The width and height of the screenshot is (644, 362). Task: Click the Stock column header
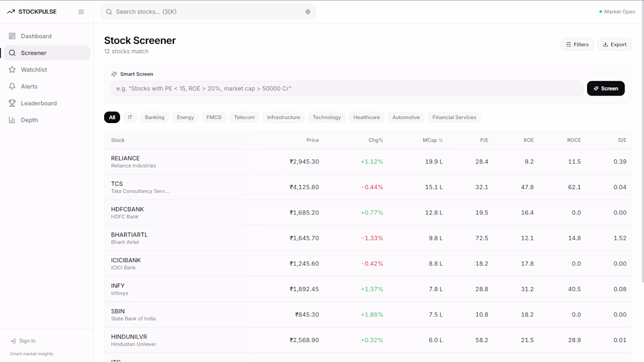[118, 141]
